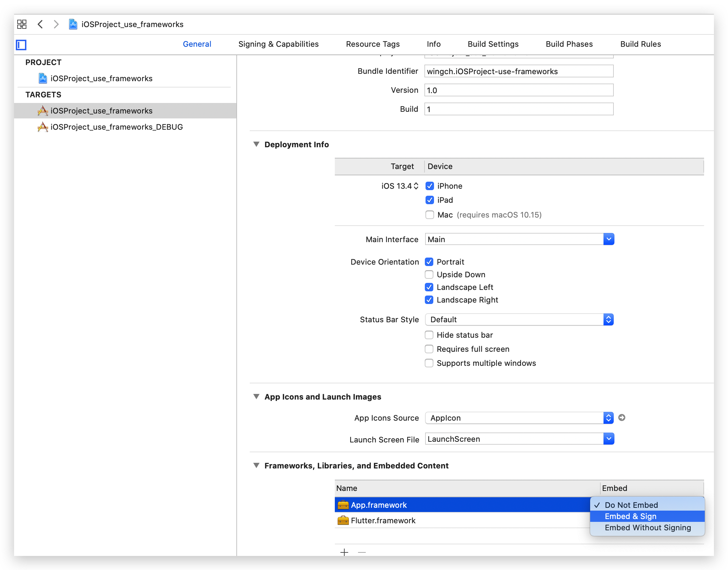Add a framework with plus button
728x570 pixels.
click(x=344, y=552)
